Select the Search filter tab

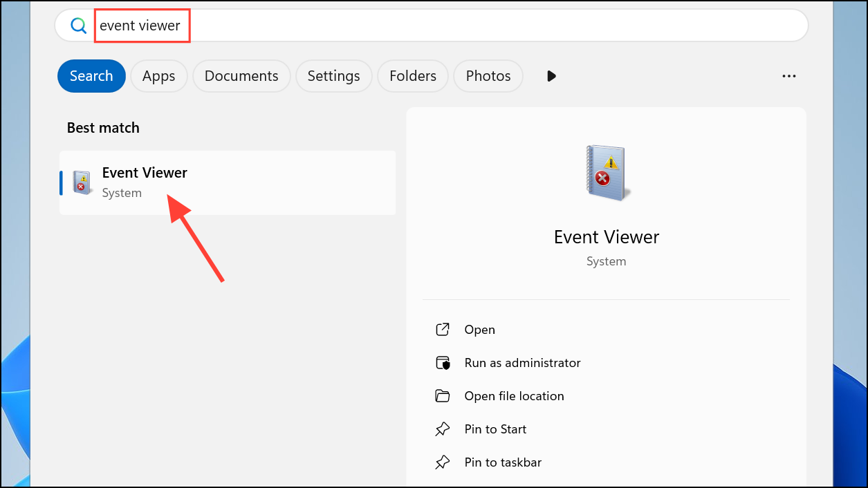click(x=91, y=76)
